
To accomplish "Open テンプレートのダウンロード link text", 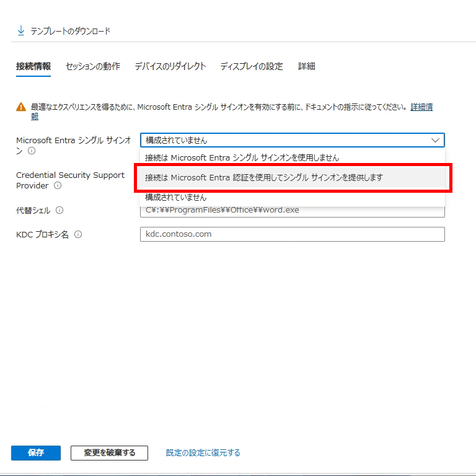I will click(71, 31).
